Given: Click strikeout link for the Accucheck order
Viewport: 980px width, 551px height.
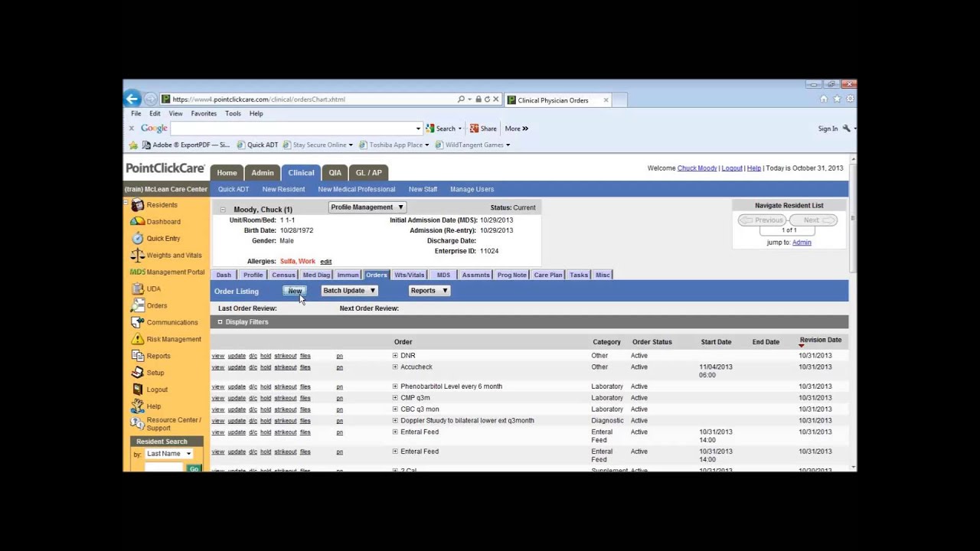Looking at the screenshot, I should pyautogui.click(x=286, y=367).
